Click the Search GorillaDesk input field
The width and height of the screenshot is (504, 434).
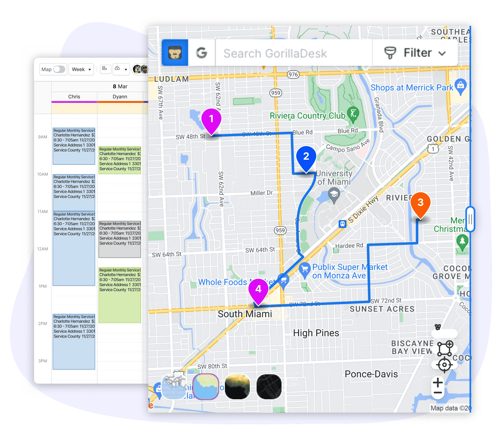(294, 53)
